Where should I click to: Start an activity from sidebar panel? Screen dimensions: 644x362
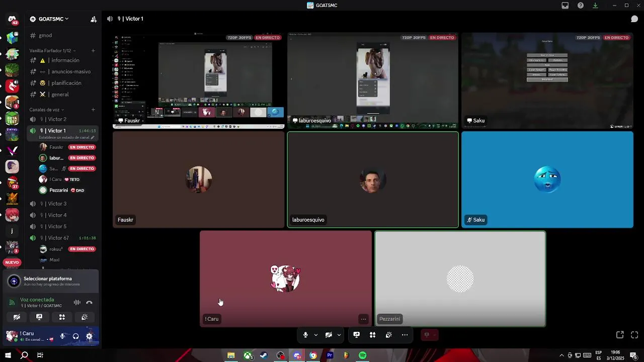(x=62, y=317)
